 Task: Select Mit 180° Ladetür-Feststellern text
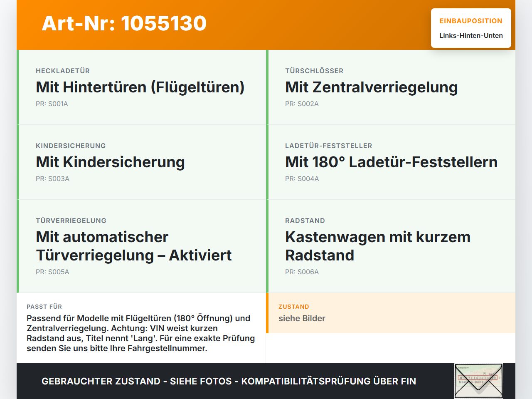(x=391, y=162)
